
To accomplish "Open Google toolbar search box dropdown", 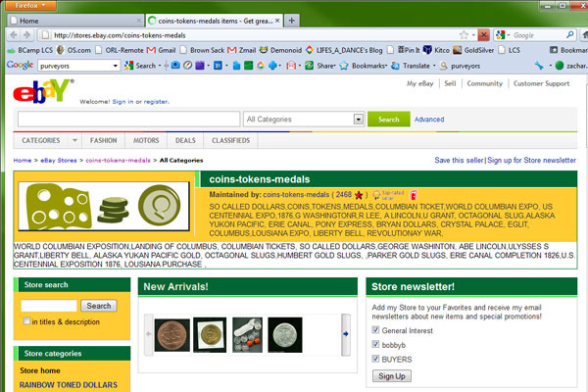I will [x=115, y=66].
